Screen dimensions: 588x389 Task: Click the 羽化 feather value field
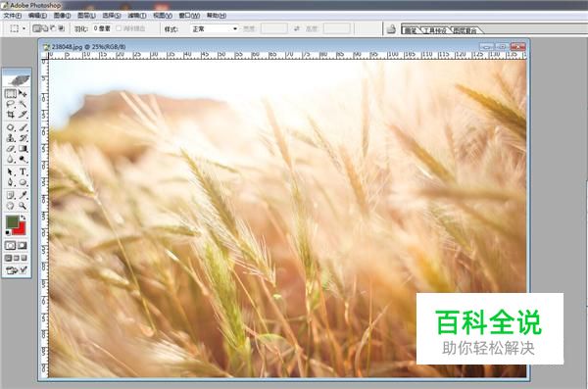[102, 28]
